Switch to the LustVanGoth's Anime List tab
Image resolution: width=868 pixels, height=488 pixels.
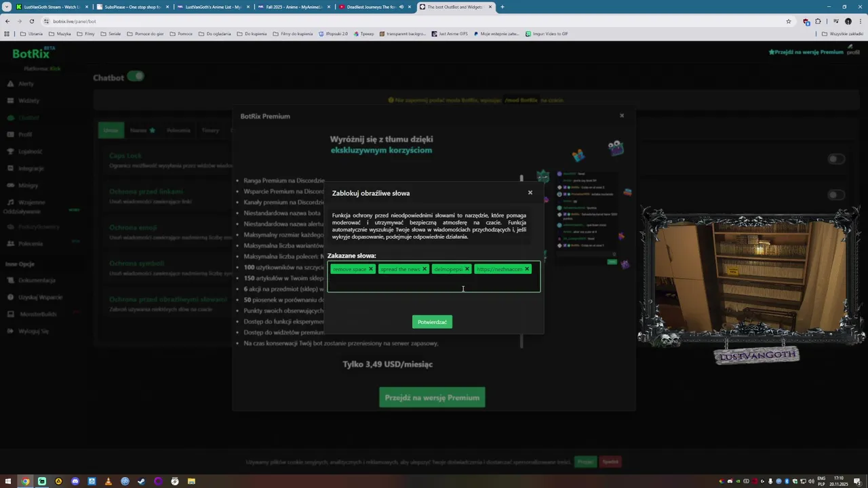click(x=212, y=7)
